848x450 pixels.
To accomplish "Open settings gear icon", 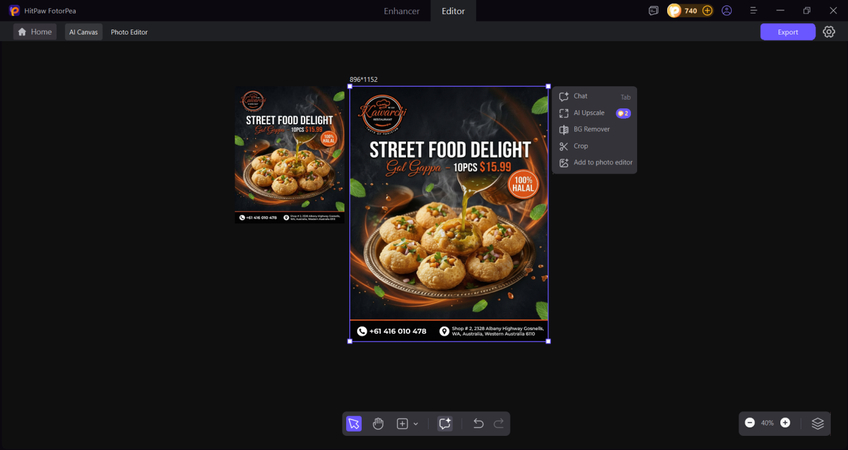I will (x=829, y=32).
